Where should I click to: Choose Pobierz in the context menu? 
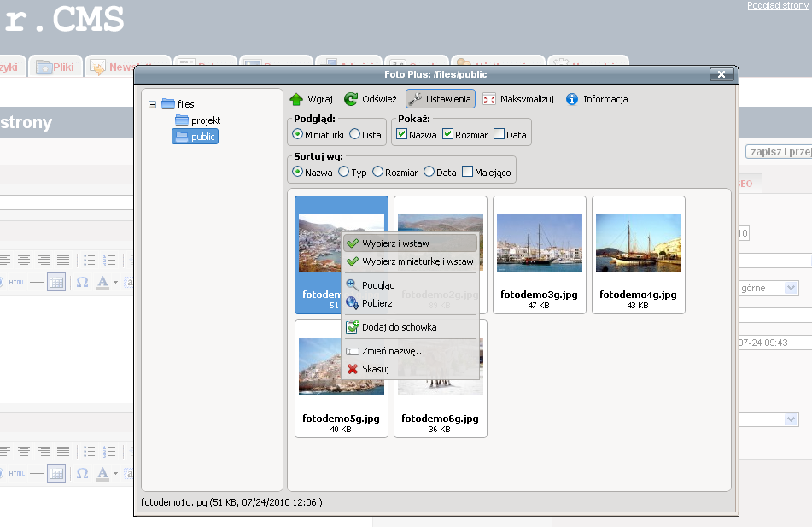(410, 303)
